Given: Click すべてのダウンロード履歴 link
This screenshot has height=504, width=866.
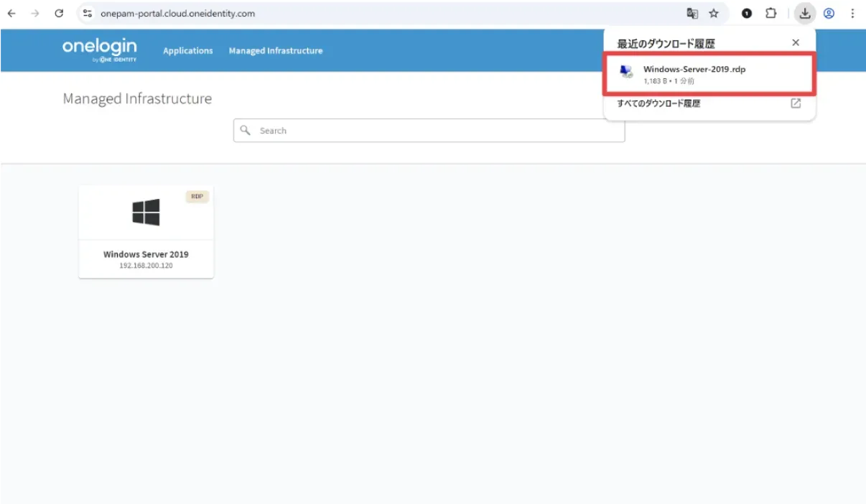Looking at the screenshot, I should click(x=658, y=103).
